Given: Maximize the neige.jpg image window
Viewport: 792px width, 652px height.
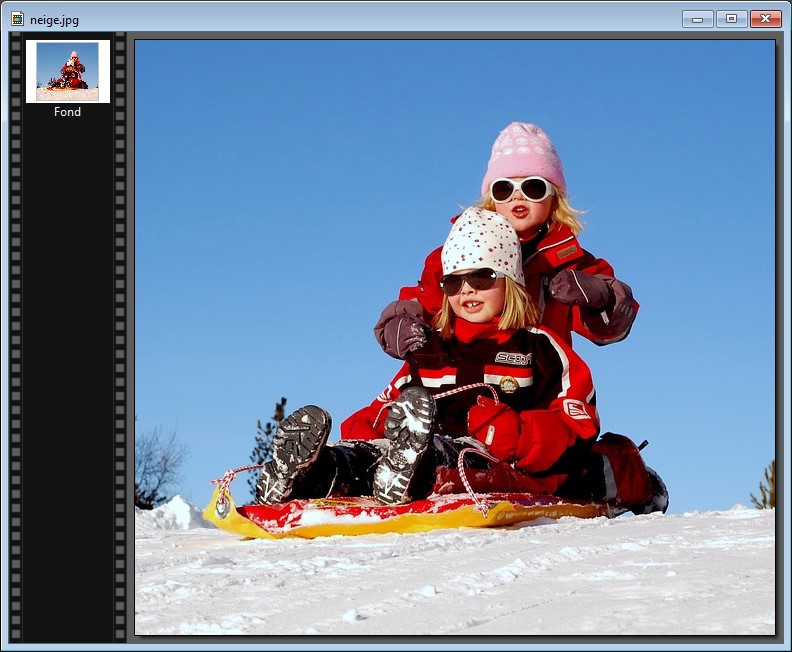Looking at the screenshot, I should (731, 19).
